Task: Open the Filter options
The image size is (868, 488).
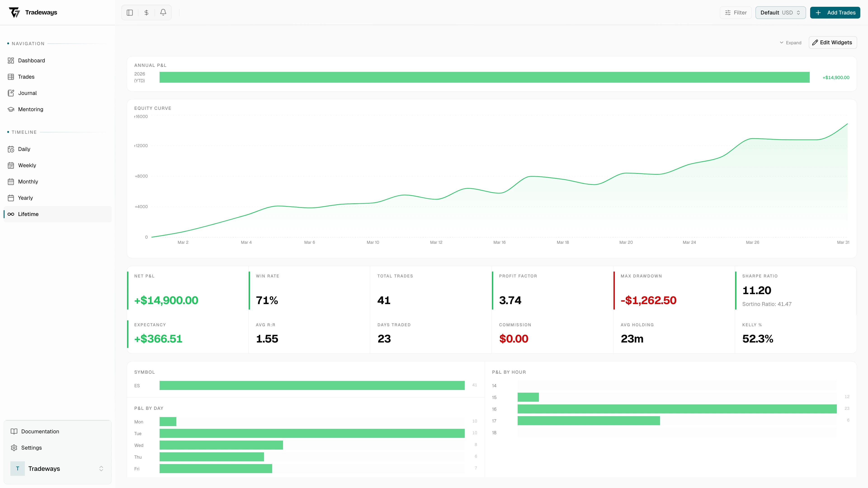Action: 736,12
